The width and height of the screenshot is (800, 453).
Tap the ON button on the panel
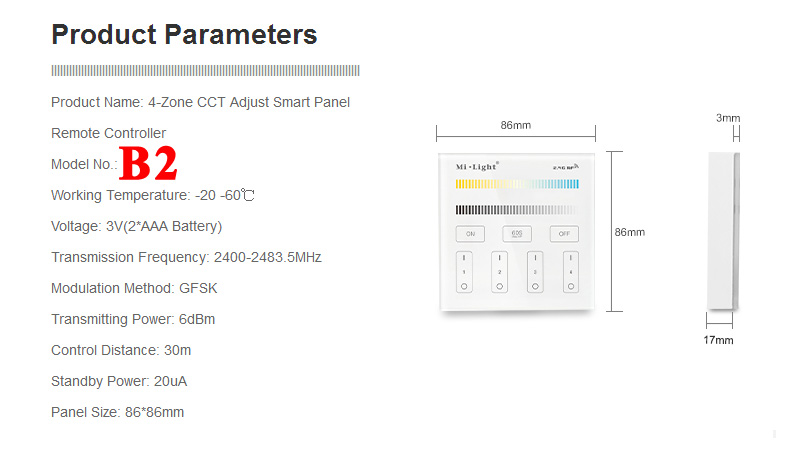470,234
